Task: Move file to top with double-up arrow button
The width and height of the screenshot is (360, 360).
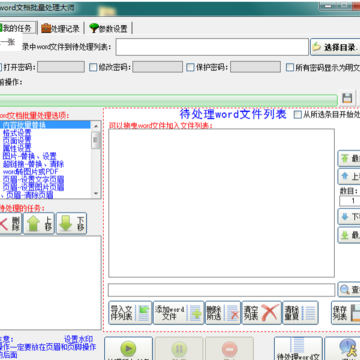Action: coord(349,159)
